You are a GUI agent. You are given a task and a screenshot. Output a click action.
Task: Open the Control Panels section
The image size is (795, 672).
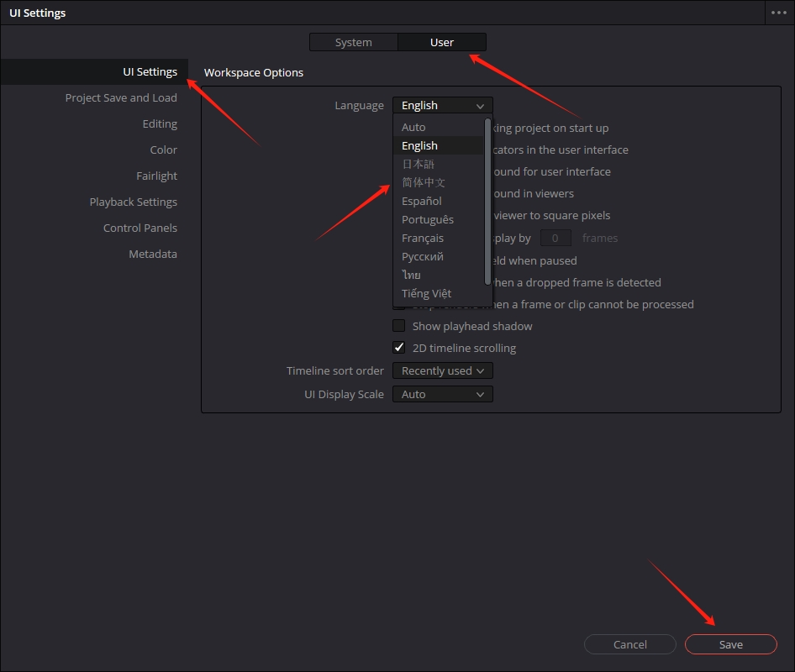click(140, 228)
